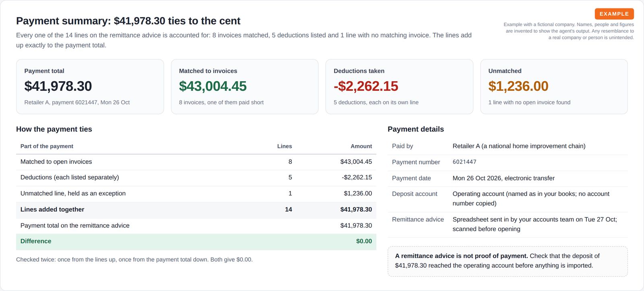This screenshot has height=291, width=644.
Task: Click '5 deductions, each on its own line'
Action: pyautogui.click(x=376, y=102)
